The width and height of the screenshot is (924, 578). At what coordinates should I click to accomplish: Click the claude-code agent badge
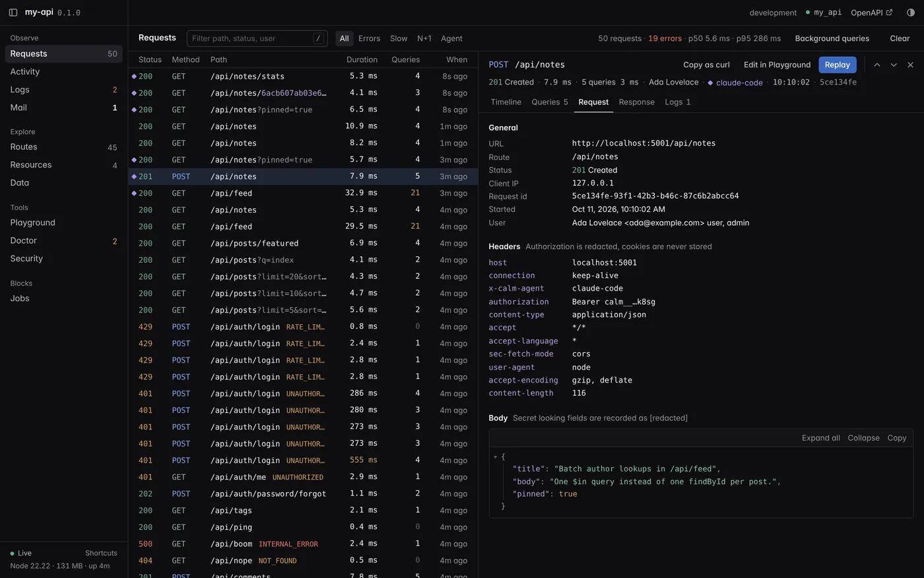(735, 83)
